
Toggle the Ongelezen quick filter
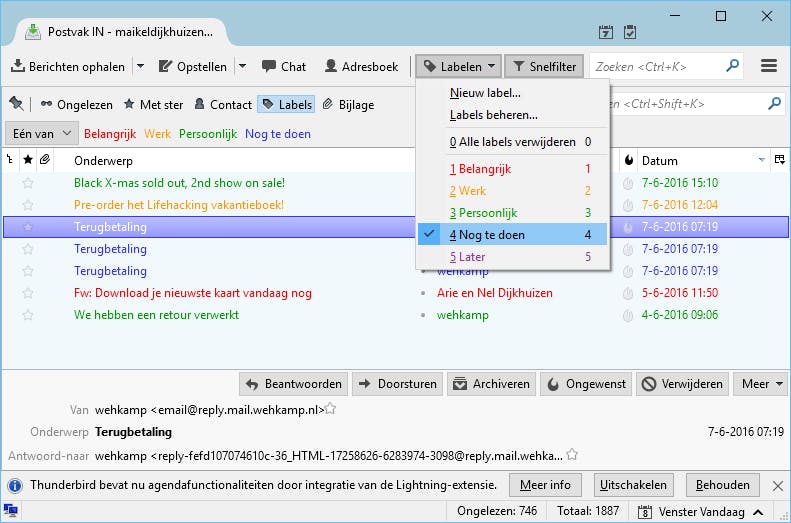77,104
